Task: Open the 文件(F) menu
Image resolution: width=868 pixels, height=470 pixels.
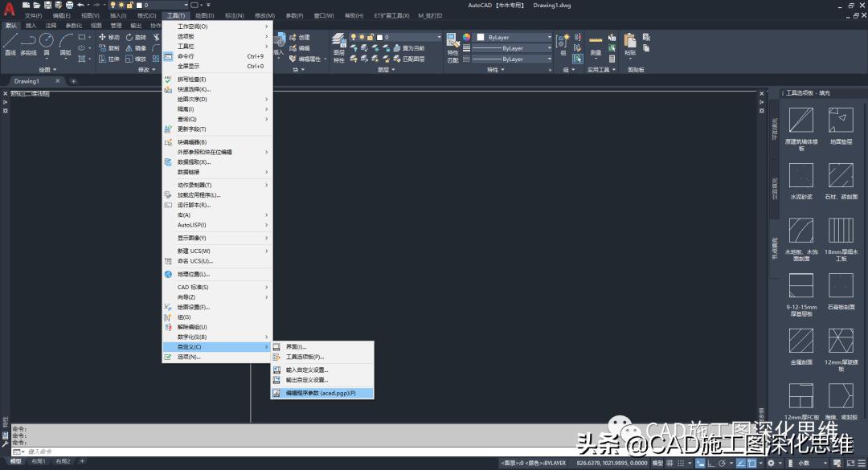Action: 33,15
